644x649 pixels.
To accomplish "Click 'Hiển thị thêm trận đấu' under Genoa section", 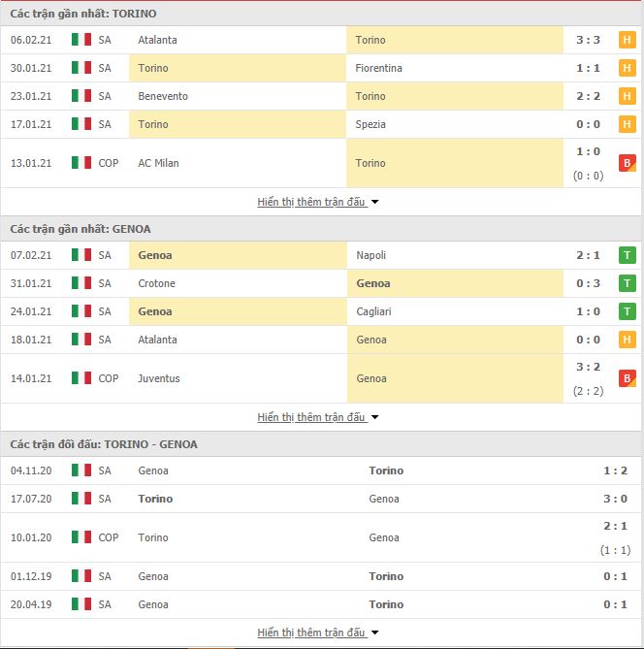I will 311,417.
